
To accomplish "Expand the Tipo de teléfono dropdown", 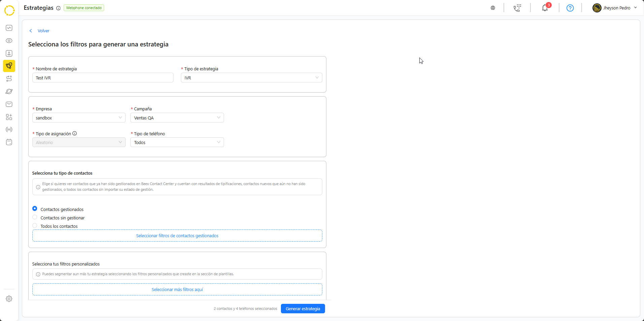I will point(177,142).
